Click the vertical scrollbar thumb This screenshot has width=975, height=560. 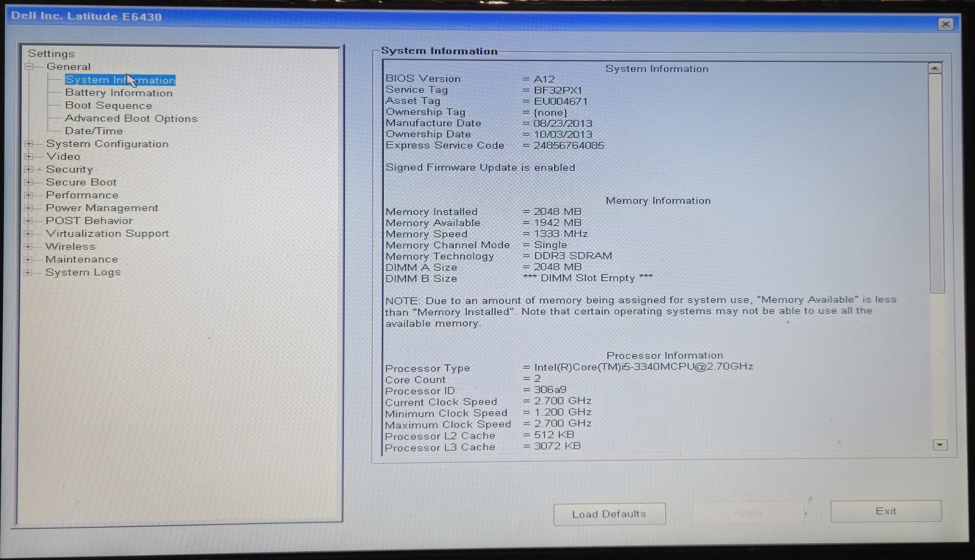[937, 183]
